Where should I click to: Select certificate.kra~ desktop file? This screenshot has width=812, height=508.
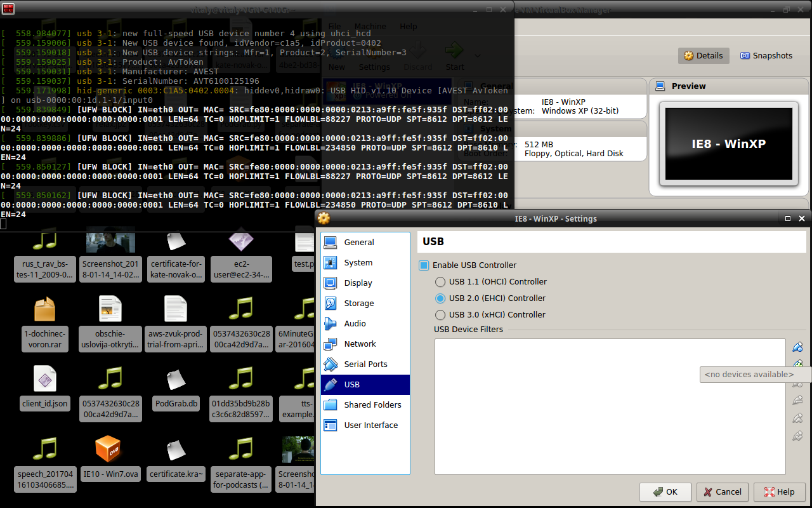pos(176,458)
